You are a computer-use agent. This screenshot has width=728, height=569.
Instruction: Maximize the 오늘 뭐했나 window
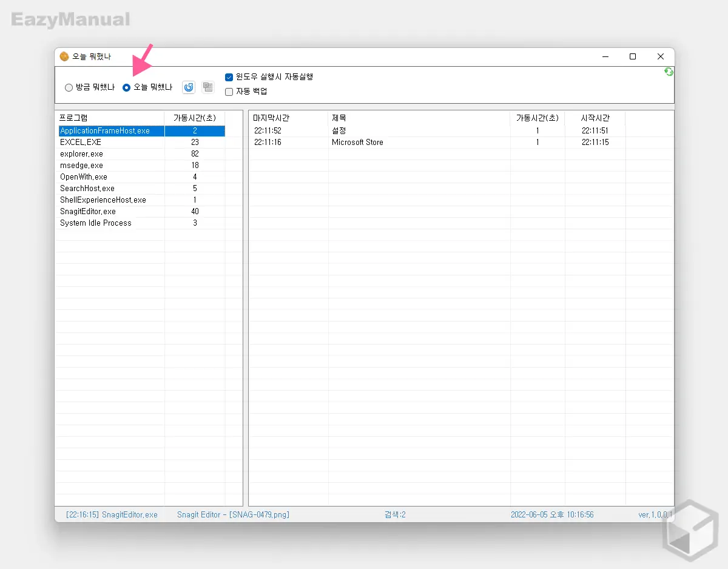tap(632, 56)
